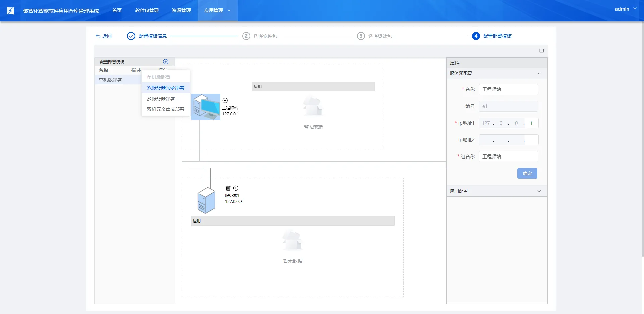Click the 确定 button
This screenshot has width=644, height=314.
pos(527,173)
